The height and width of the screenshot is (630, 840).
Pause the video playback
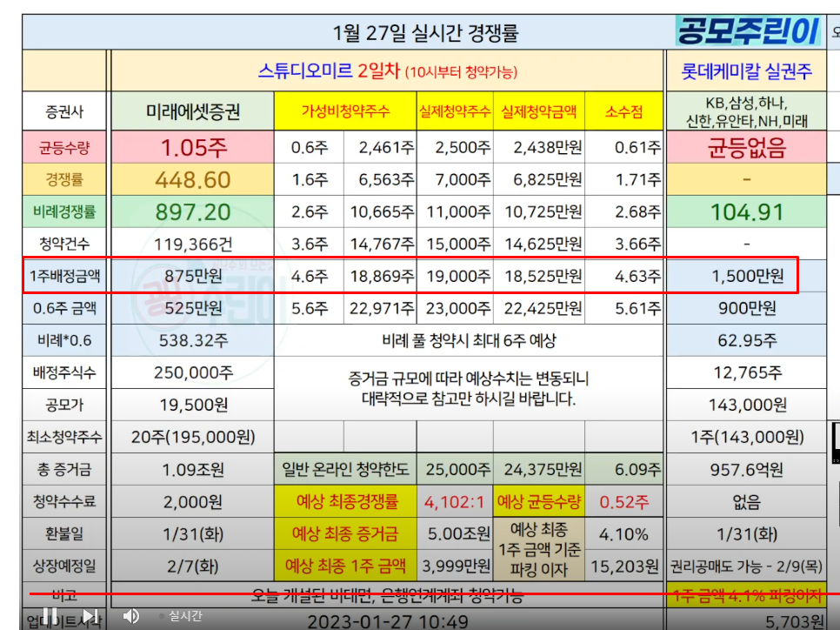tap(50, 615)
